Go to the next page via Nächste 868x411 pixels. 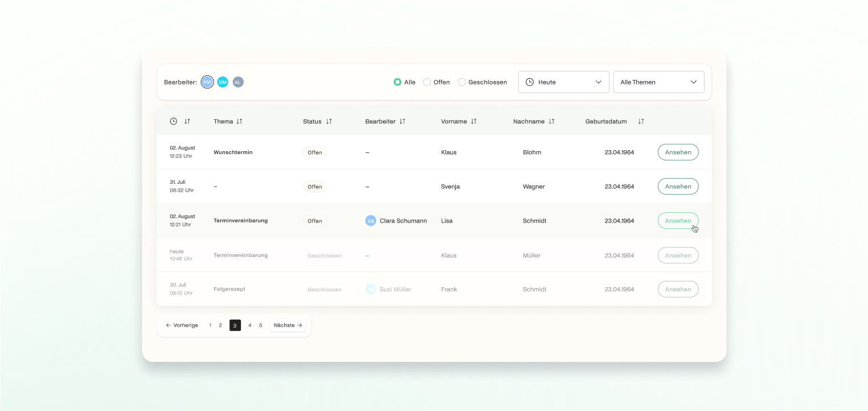click(288, 325)
